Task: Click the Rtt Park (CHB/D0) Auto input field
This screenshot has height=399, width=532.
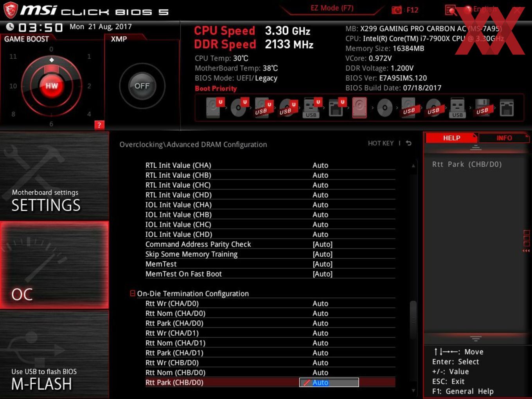Action: [x=329, y=383]
